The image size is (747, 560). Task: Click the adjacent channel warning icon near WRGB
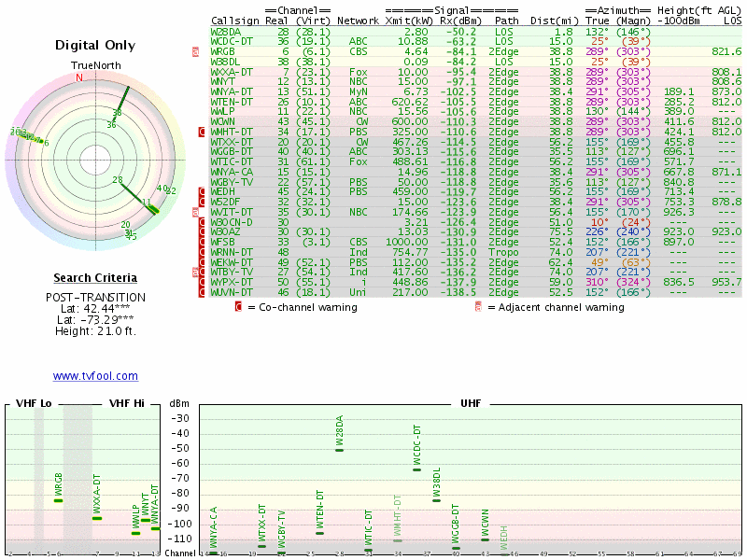point(195,52)
